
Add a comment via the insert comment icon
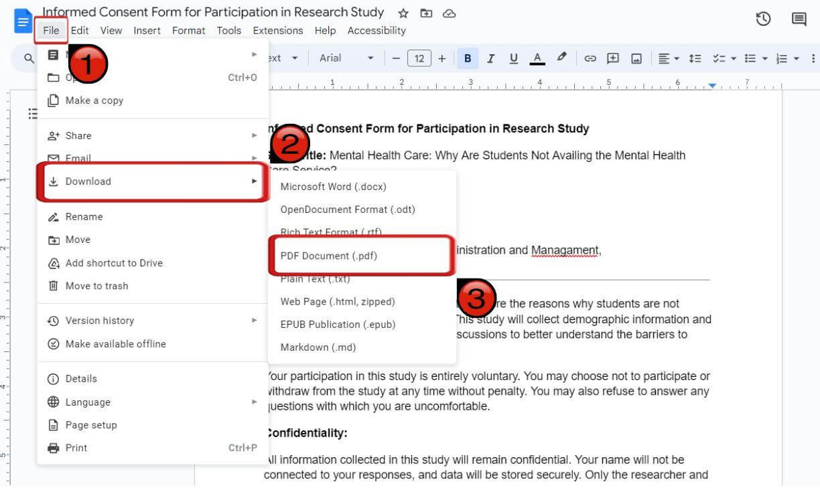point(612,58)
